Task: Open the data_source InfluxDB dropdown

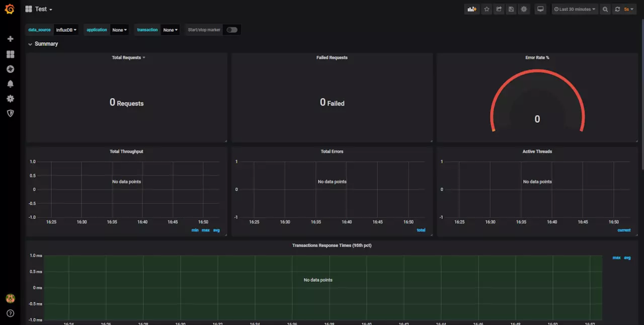Action: point(66,30)
